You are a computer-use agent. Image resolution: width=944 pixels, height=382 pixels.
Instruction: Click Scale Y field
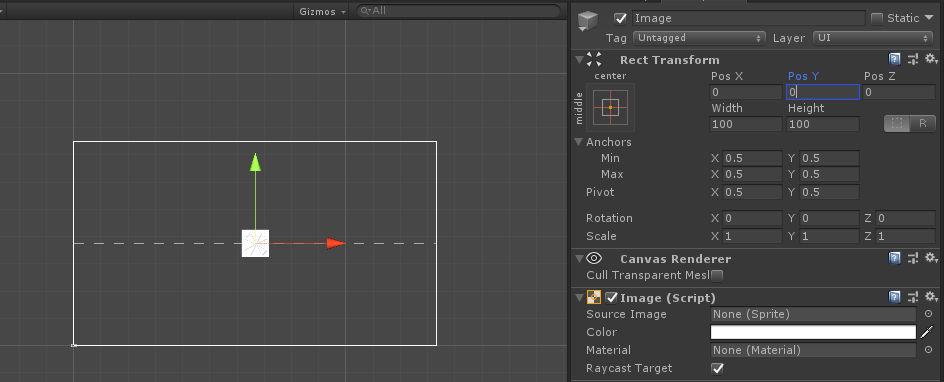click(x=829, y=236)
